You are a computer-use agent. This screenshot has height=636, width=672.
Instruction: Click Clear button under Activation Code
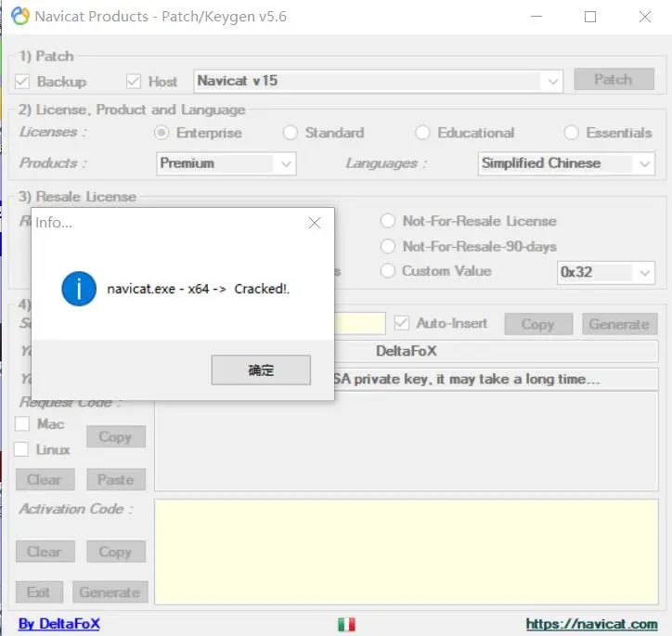click(x=45, y=552)
